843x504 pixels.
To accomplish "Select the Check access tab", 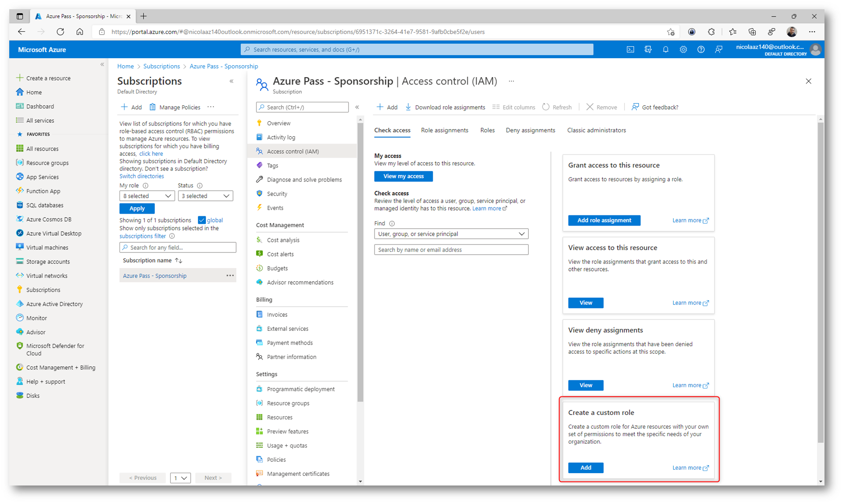I will click(392, 130).
